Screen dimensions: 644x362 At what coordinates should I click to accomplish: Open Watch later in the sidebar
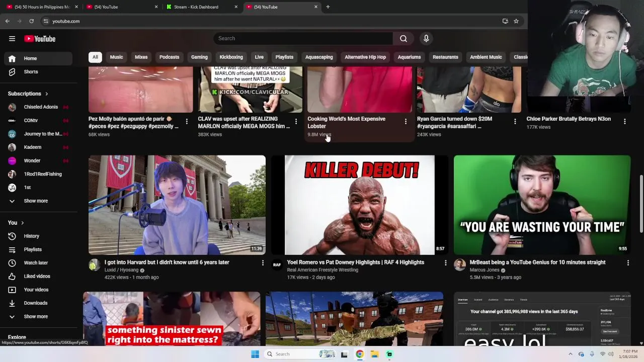[38, 263]
